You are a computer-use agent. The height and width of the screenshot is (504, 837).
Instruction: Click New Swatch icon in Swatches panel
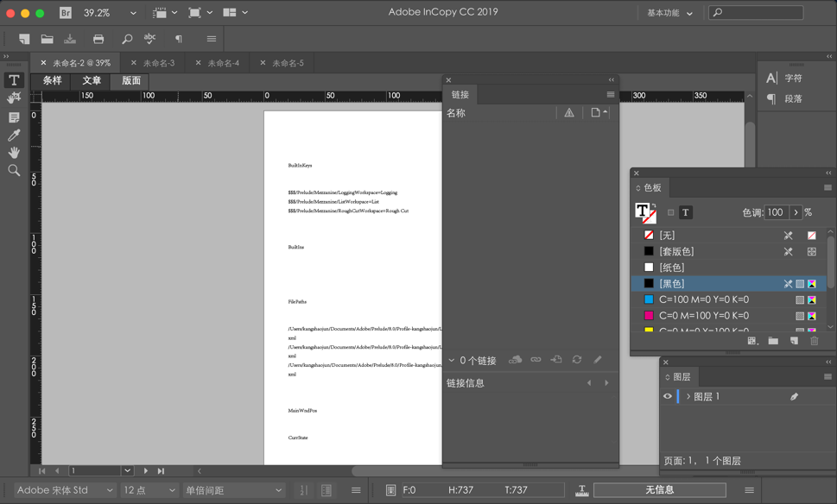(795, 341)
